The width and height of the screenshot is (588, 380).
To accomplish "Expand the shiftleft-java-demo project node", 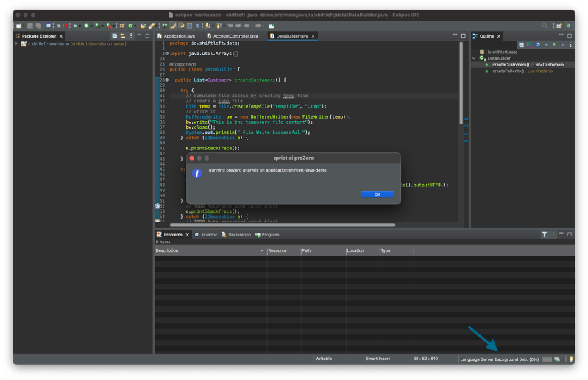I will pos(16,43).
